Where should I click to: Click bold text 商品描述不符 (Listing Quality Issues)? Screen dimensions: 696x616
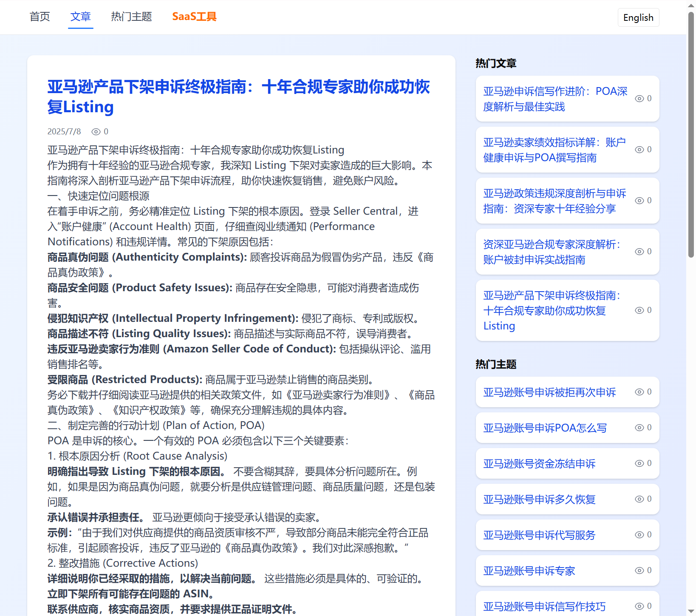coord(139,334)
